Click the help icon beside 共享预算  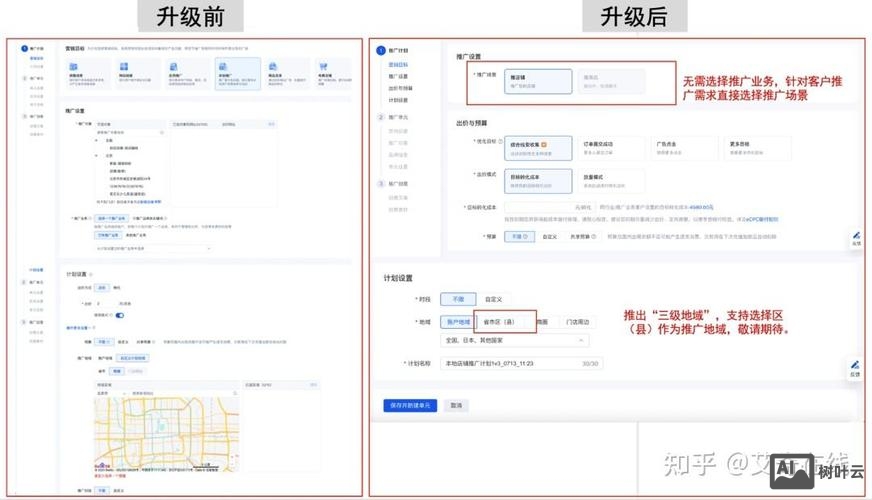click(x=593, y=236)
